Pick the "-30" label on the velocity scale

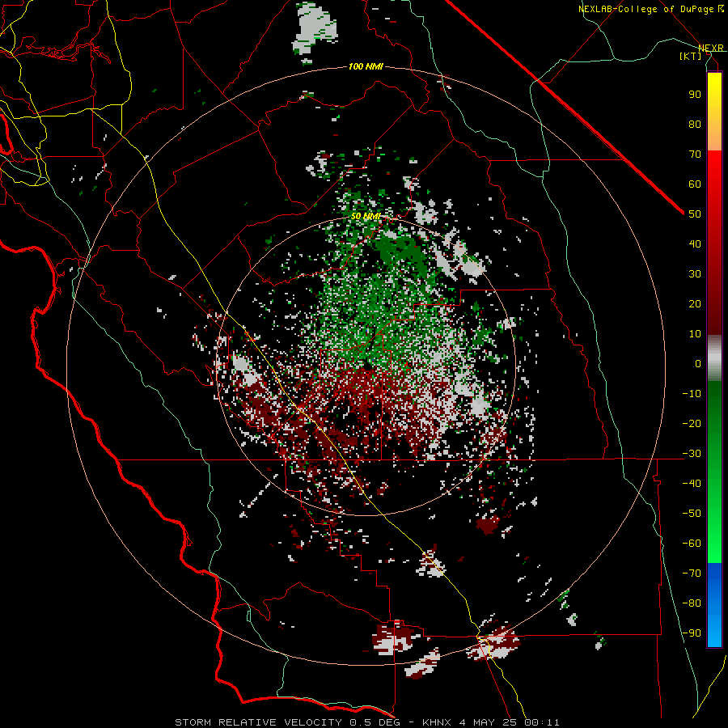[692, 454]
